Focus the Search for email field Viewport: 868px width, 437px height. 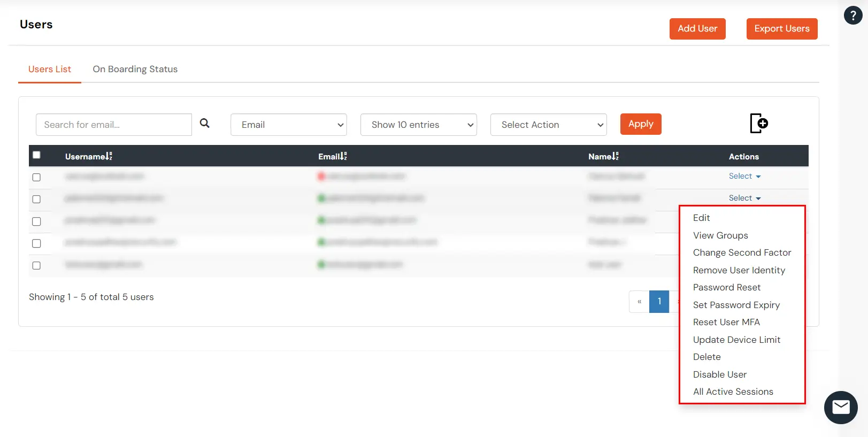click(114, 125)
